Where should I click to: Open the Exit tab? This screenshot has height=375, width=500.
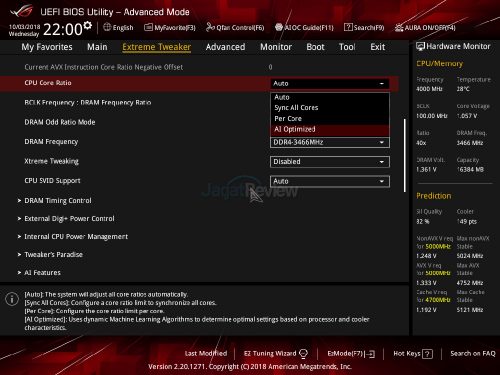point(378,47)
